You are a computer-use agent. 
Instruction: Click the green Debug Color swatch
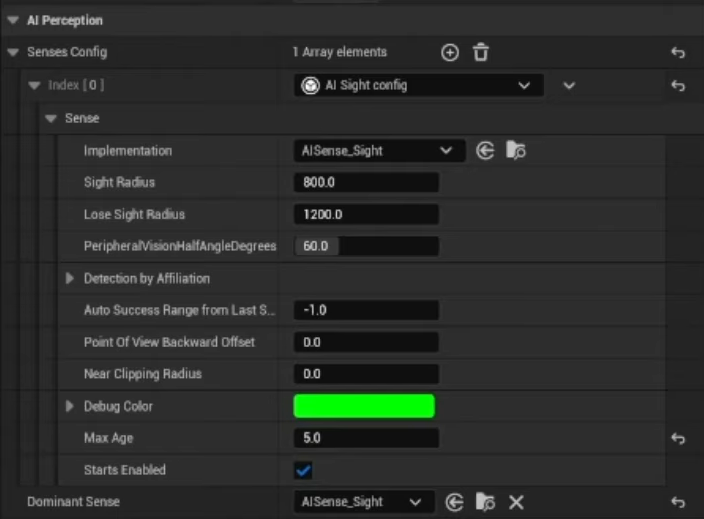(364, 406)
